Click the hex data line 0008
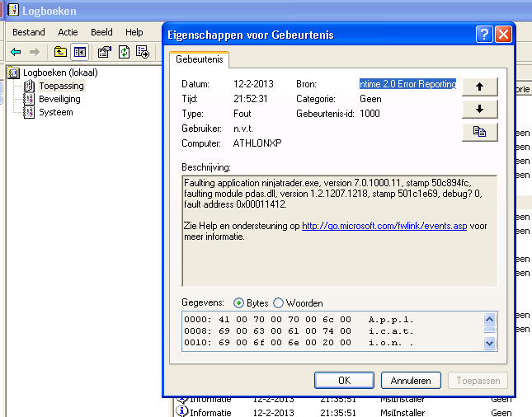 pyautogui.click(x=299, y=331)
